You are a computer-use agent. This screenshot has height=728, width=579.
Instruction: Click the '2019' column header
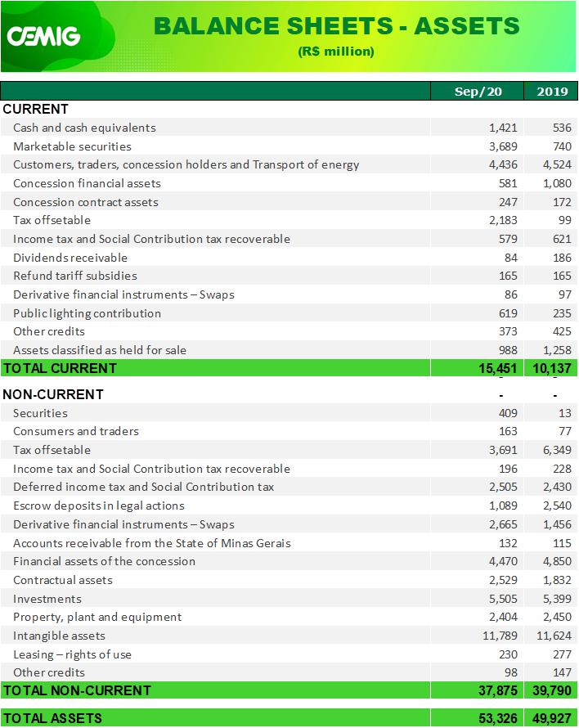coord(553,92)
